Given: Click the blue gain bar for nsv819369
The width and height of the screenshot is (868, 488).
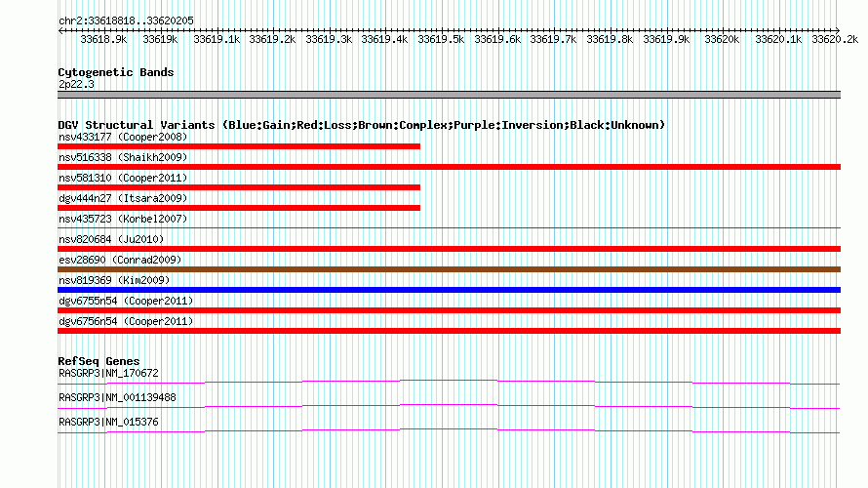Looking at the screenshot, I should (449, 290).
